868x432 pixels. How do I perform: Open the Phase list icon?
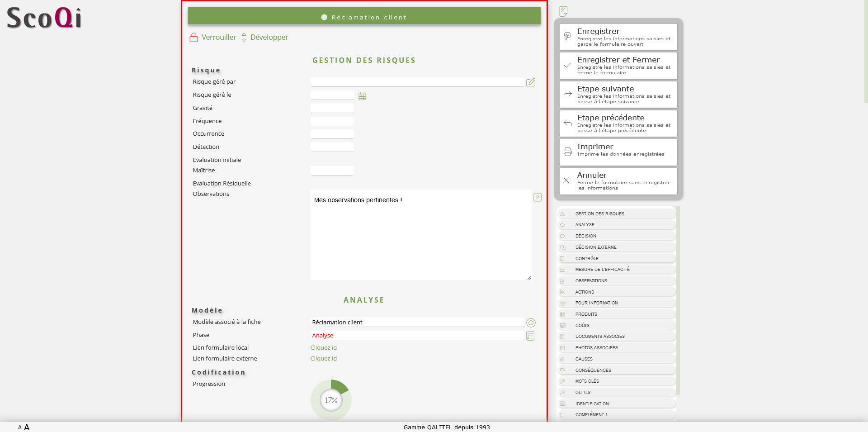click(x=531, y=336)
